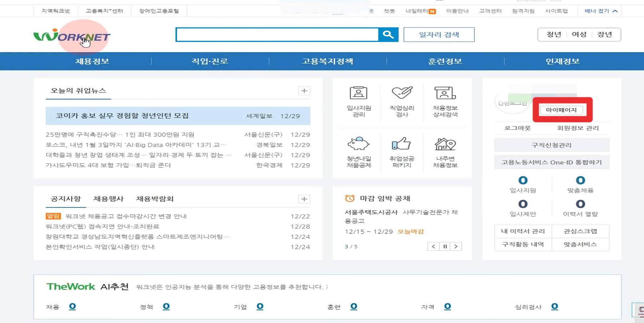
Task: Open the 채용정보 menu
Action: pos(92,61)
